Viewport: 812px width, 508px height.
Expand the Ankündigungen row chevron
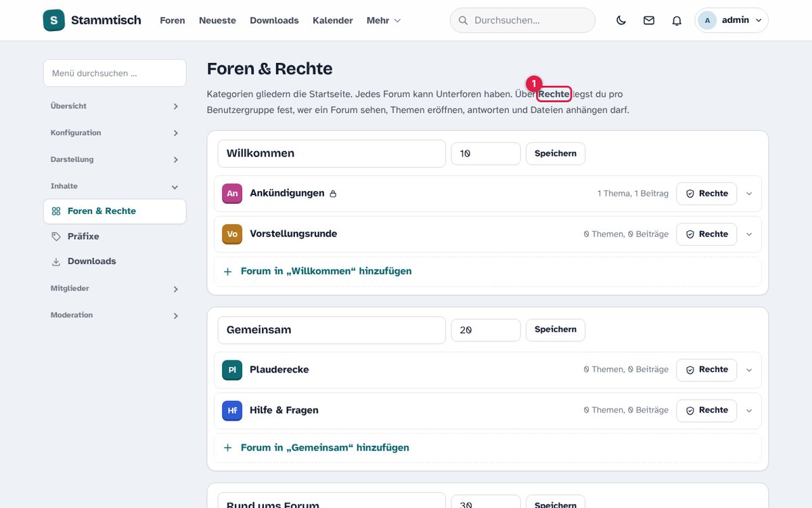(x=749, y=194)
